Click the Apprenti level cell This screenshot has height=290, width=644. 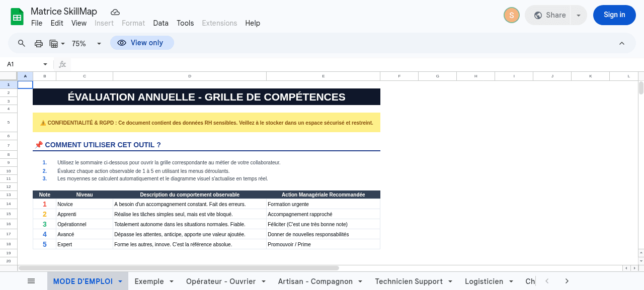coord(85,214)
